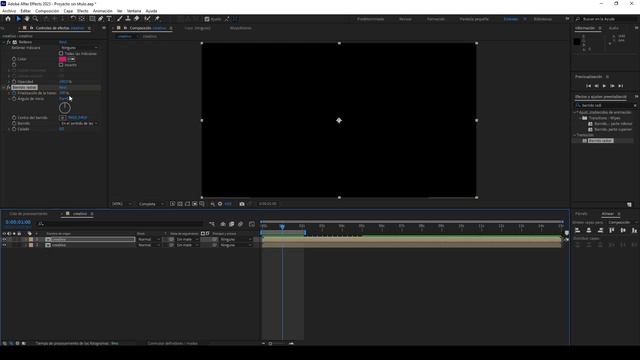Select the Hand tool
Screen dimensions: 640x360
click(x=27, y=19)
